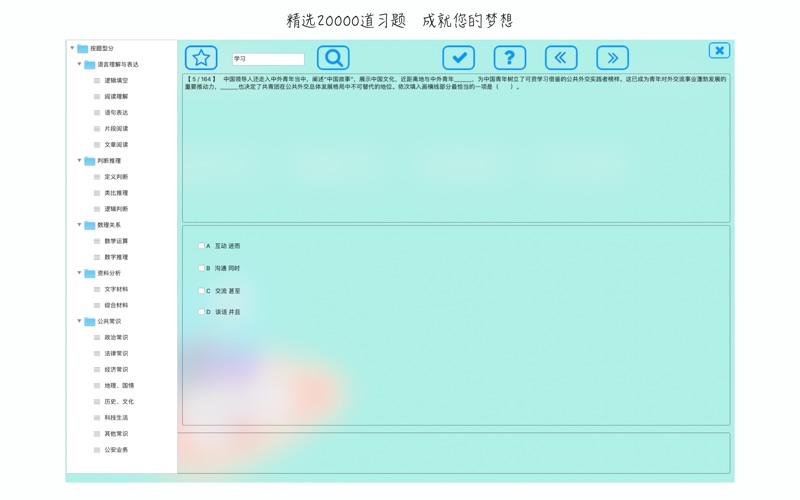
Task: Check option D 谈话 并且
Action: [201, 312]
